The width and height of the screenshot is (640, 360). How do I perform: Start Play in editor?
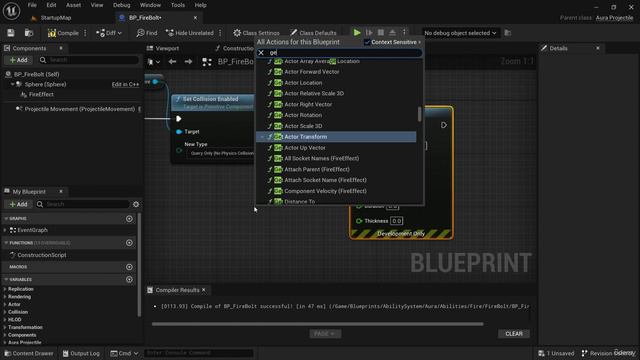tap(357, 33)
